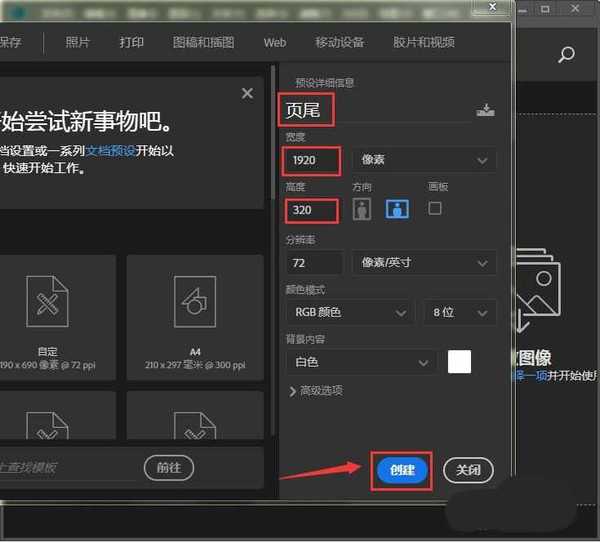Click the search magnifier icon
Screen dimensions: 600x543
(566, 55)
